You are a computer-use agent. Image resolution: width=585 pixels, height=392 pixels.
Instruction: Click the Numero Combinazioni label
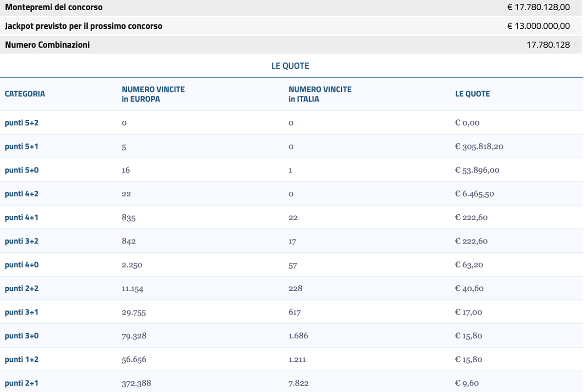(47, 45)
